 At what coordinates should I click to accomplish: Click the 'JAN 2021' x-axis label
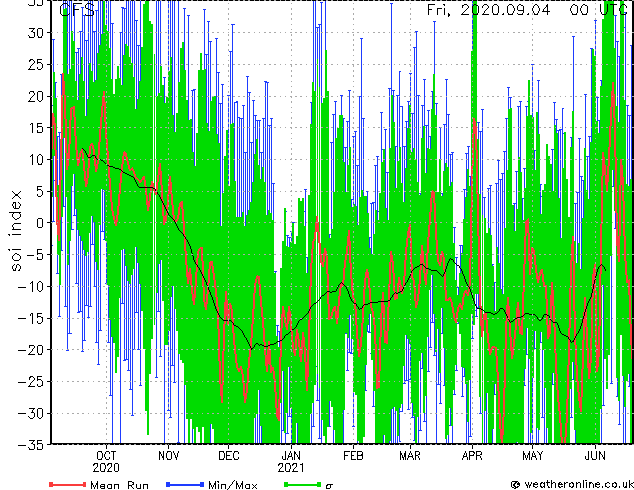(x=291, y=462)
